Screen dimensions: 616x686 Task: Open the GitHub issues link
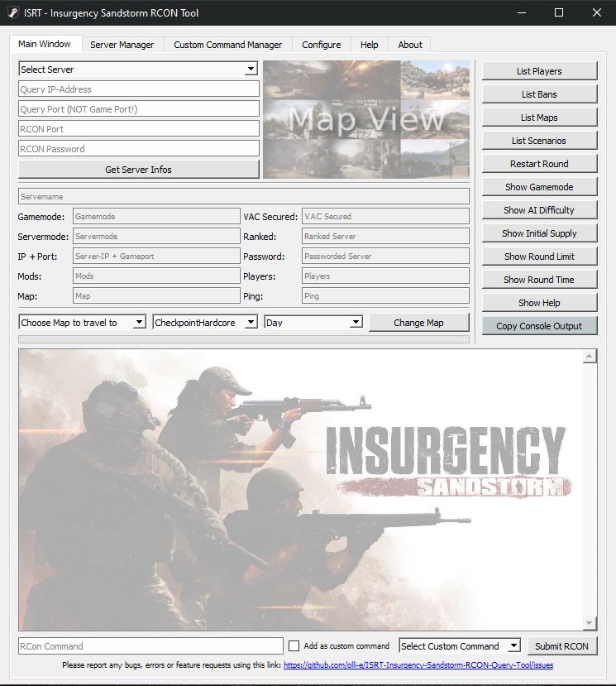pyautogui.click(x=418, y=665)
